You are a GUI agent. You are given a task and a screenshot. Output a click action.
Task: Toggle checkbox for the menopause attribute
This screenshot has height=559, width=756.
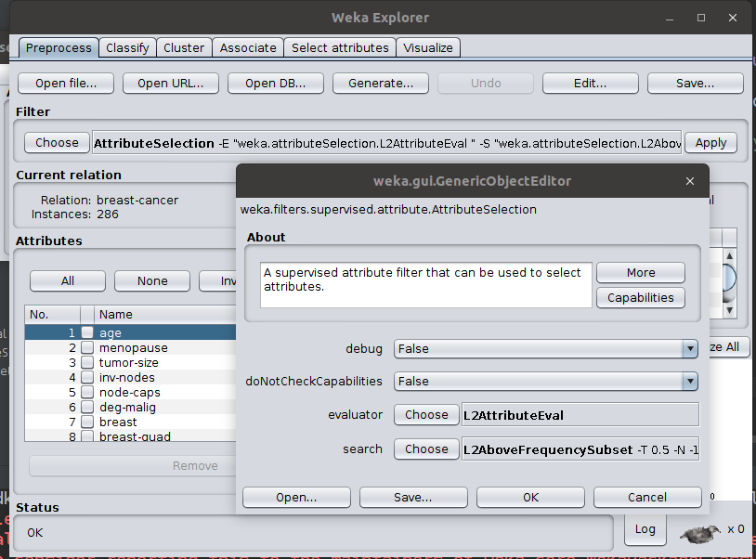coord(87,347)
